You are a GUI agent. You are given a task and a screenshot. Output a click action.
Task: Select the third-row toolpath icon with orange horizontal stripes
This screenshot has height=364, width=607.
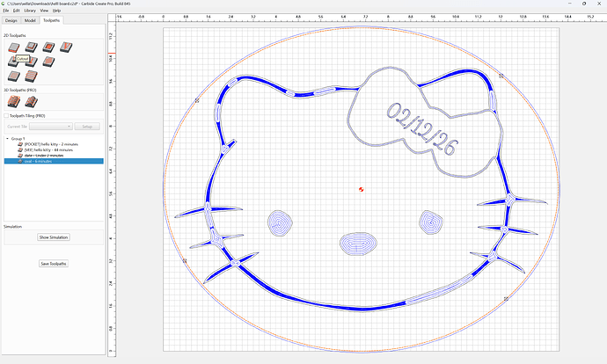click(32, 76)
